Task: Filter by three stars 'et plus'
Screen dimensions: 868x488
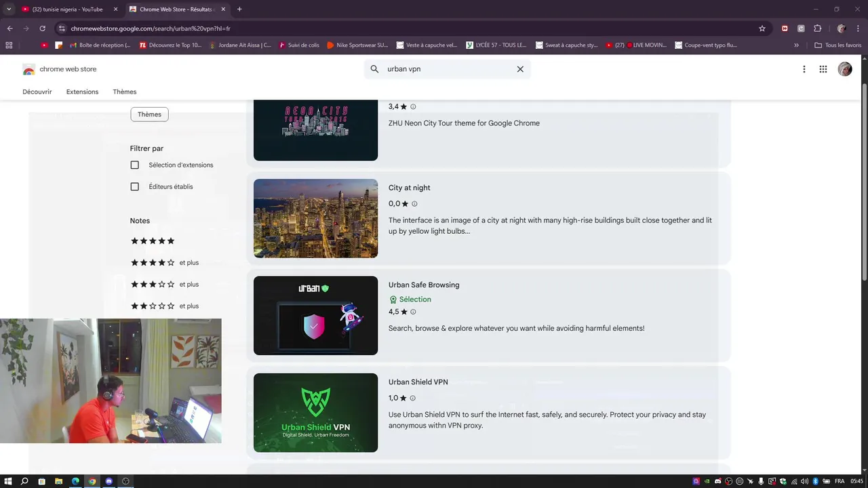Action: [164, 284]
